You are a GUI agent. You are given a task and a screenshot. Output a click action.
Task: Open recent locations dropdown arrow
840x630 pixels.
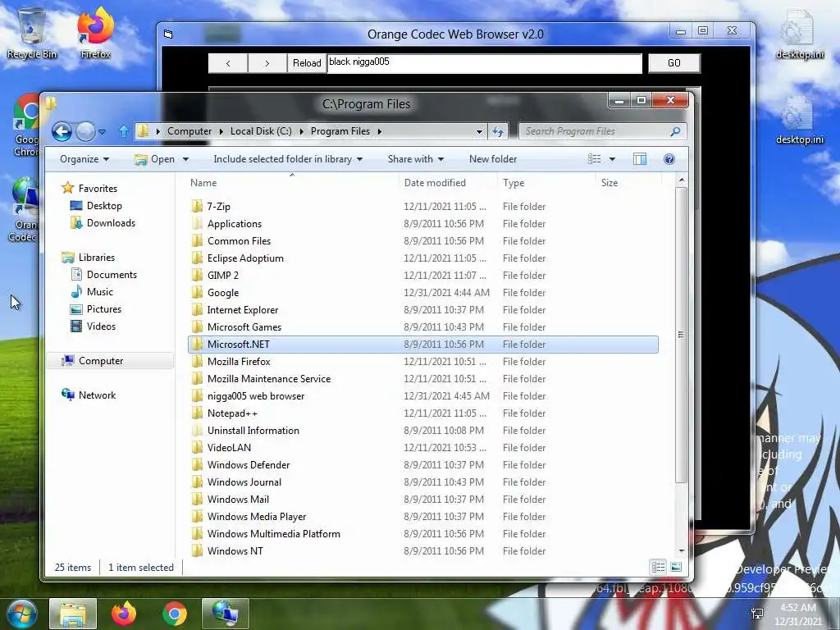(103, 132)
